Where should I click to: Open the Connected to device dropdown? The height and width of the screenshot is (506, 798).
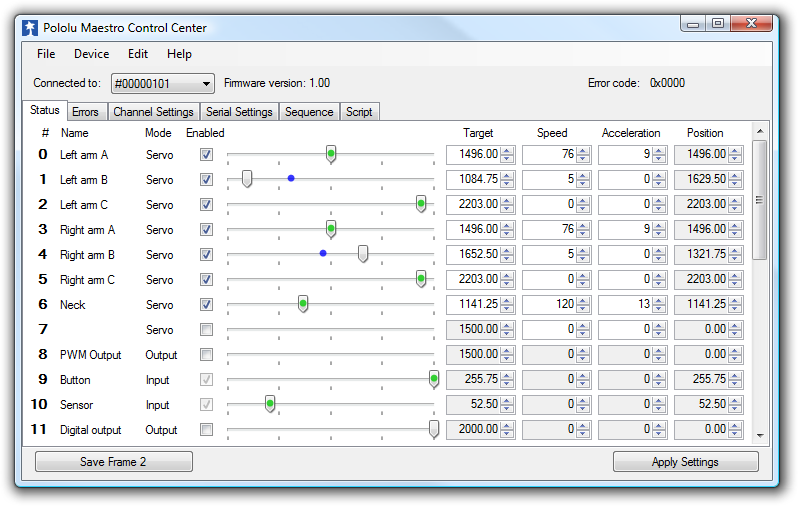point(162,84)
